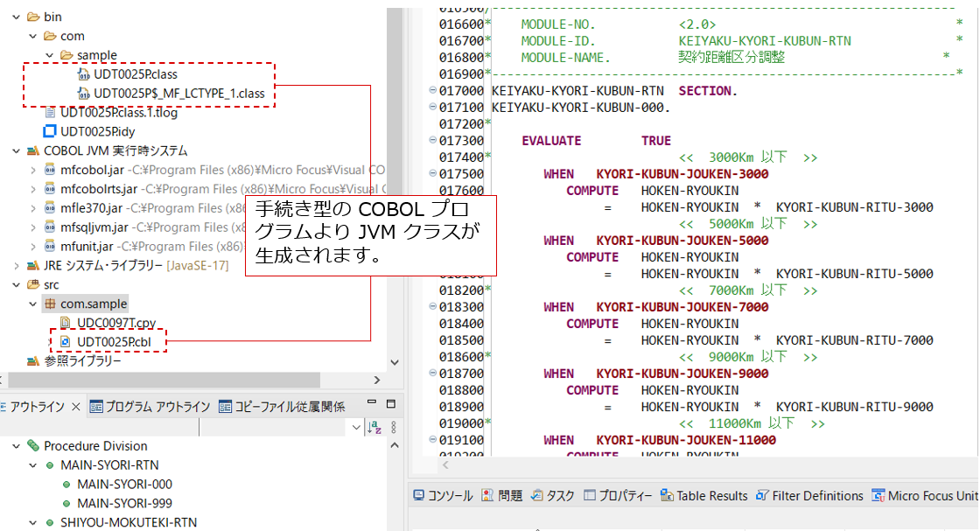Collapse the com folder under bin

[x=33, y=36]
